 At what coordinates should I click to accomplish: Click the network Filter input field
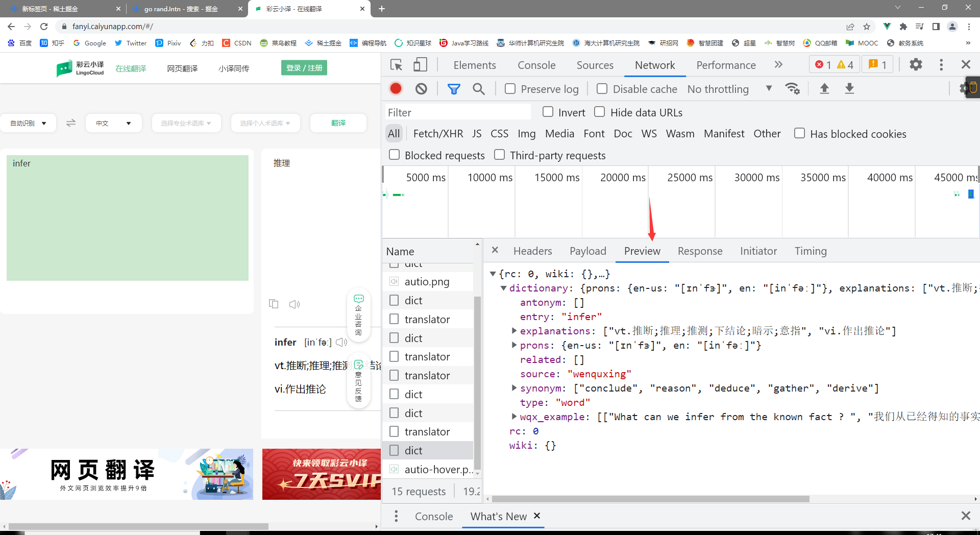457,112
